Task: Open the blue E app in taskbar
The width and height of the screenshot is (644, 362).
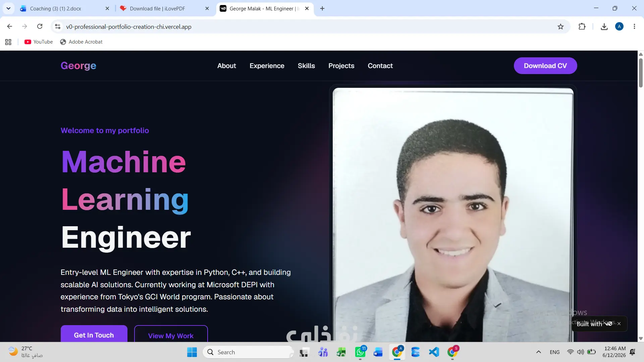Action: click(x=416, y=352)
